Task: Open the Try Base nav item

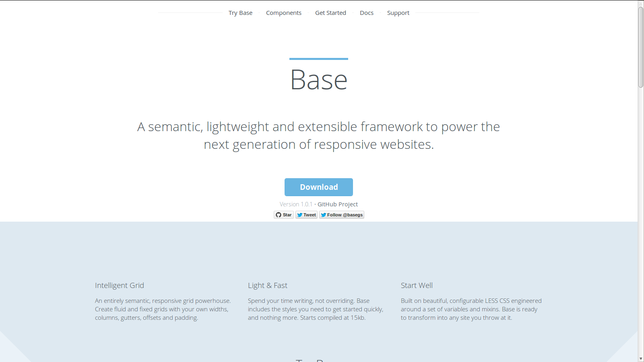Action: [240, 13]
